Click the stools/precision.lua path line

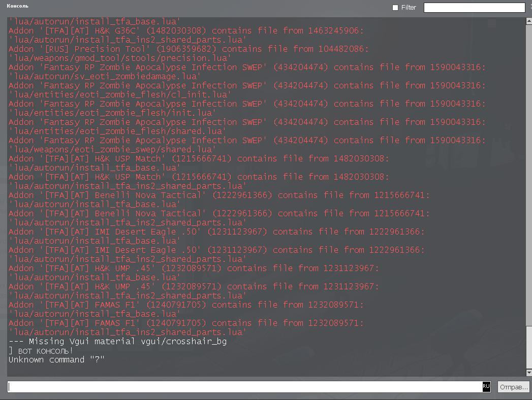(120, 58)
